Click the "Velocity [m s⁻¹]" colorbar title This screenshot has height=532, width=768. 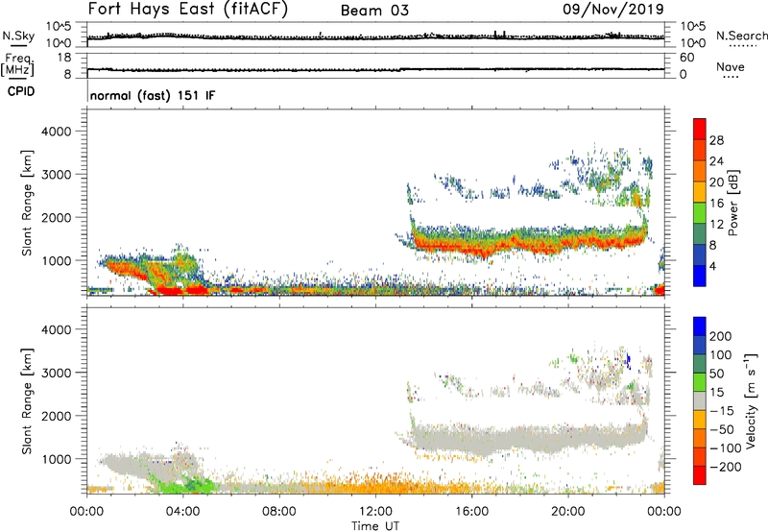(751, 400)
